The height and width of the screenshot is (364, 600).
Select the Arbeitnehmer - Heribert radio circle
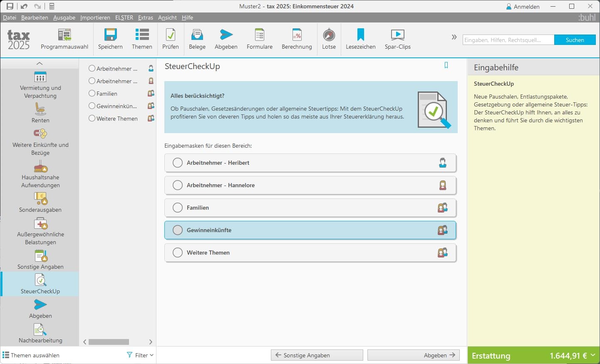[x=178, y=163]
